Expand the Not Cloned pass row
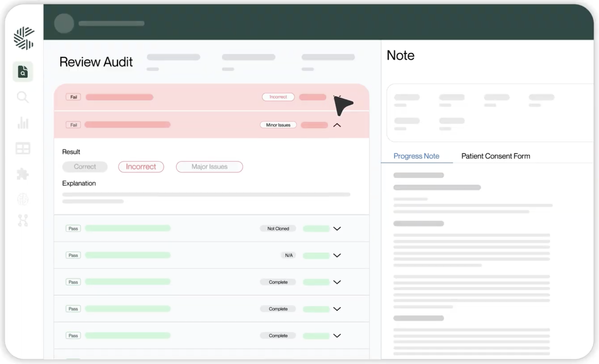This screenshot has width=599, height=364. click(x=337, y=229)
